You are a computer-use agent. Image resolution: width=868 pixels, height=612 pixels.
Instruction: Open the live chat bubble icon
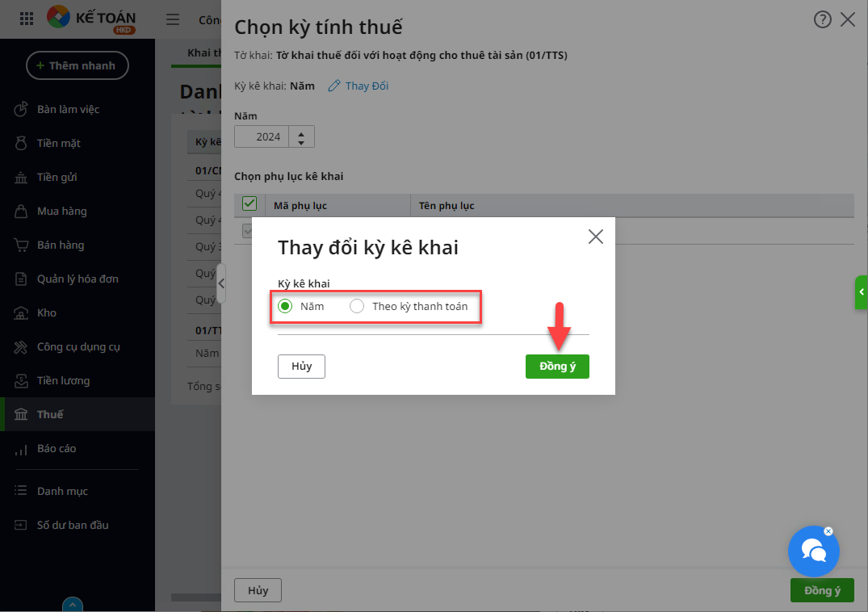click(813, 551)
